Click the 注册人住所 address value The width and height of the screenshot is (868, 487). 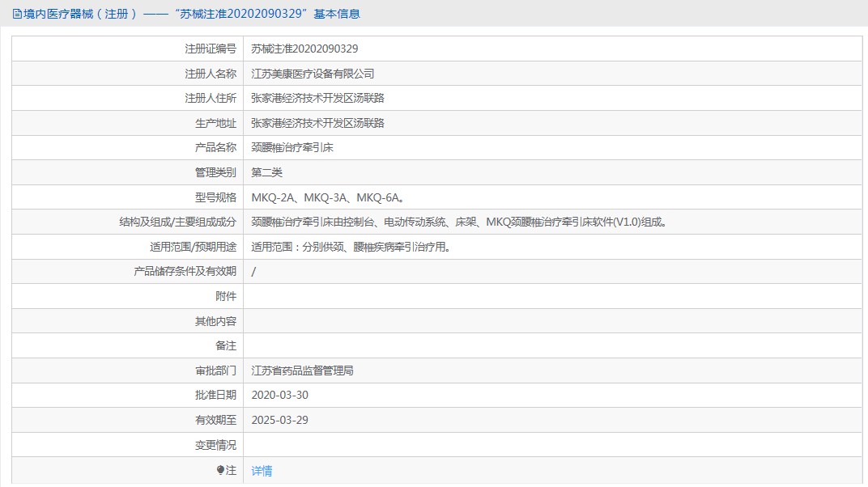click(x=317, y=98)
